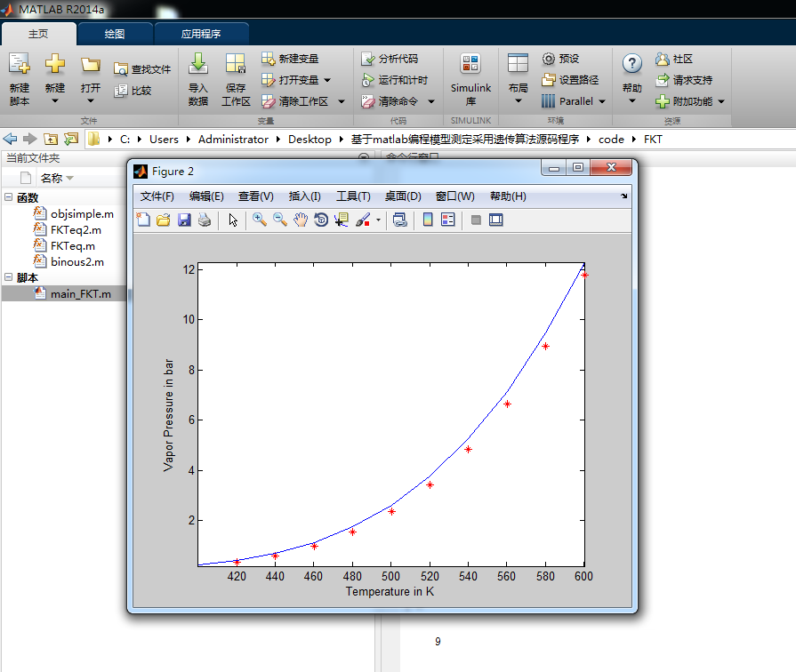Switch to the 应用程序 ribbon tab

coord(201,34)
